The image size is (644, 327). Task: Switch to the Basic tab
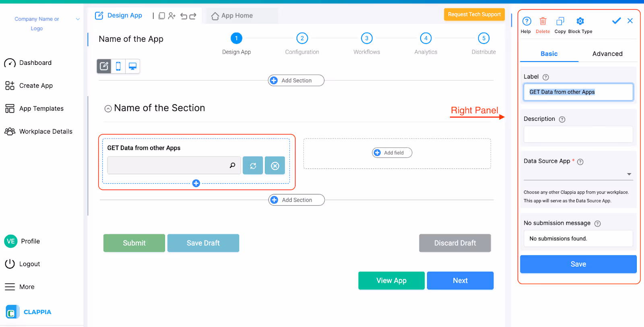(x=549, y=54)
